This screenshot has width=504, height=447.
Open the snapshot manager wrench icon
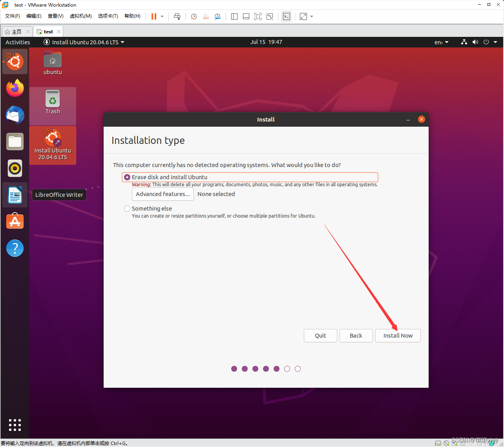[217, 16]
